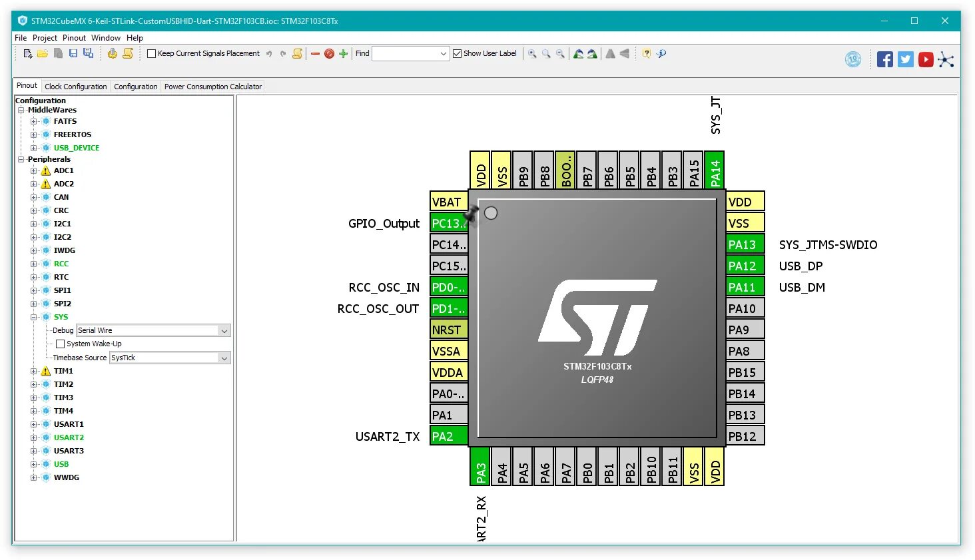Image resolution: width=975 pixels, height=560 pixels.
Task: Open the Facebook link icon
Action: pyautogui.click(x=885, y=59)
